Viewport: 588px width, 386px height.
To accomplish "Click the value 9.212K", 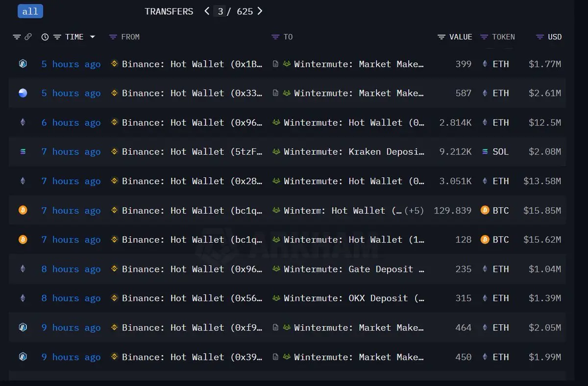I will 456,152.
